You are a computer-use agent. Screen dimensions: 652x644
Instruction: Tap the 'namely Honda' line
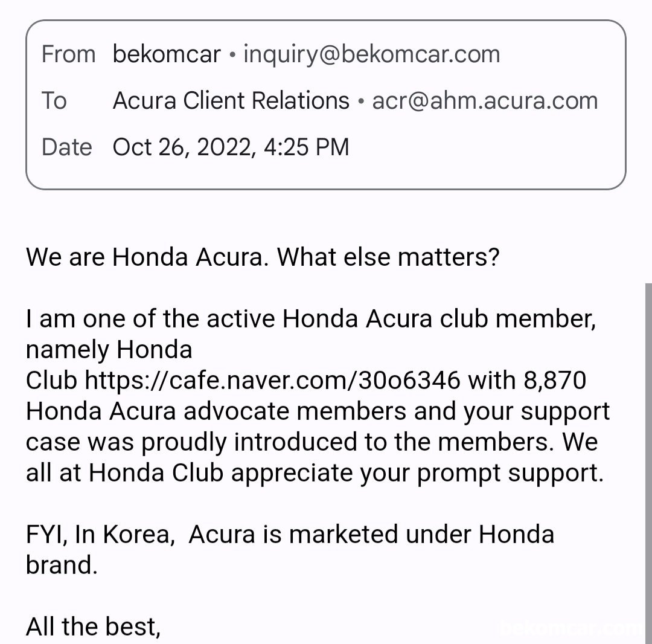point(109,350)
